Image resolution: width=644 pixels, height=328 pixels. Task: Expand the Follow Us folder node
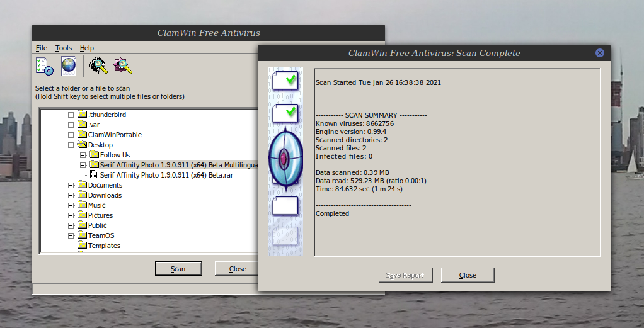[83, 155]
